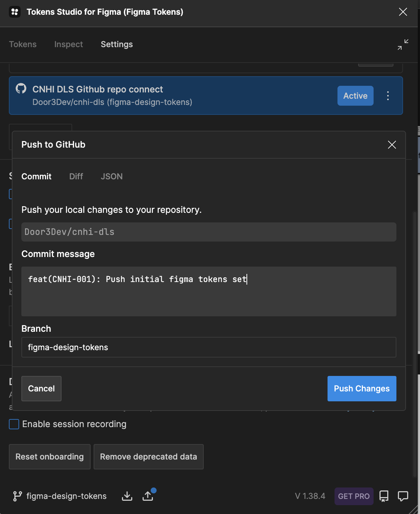Click the GET PRO badge
This screenshot has width=420, height=514.
pos(354,496)
